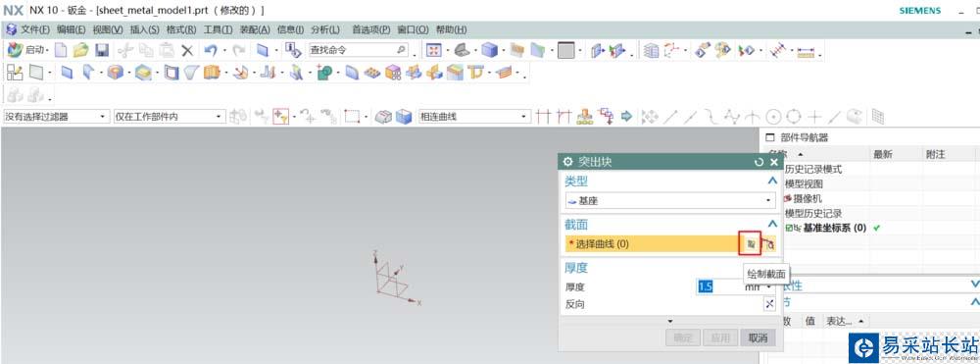Expand more options arrow at the dialog bottom

coord(670,322)
